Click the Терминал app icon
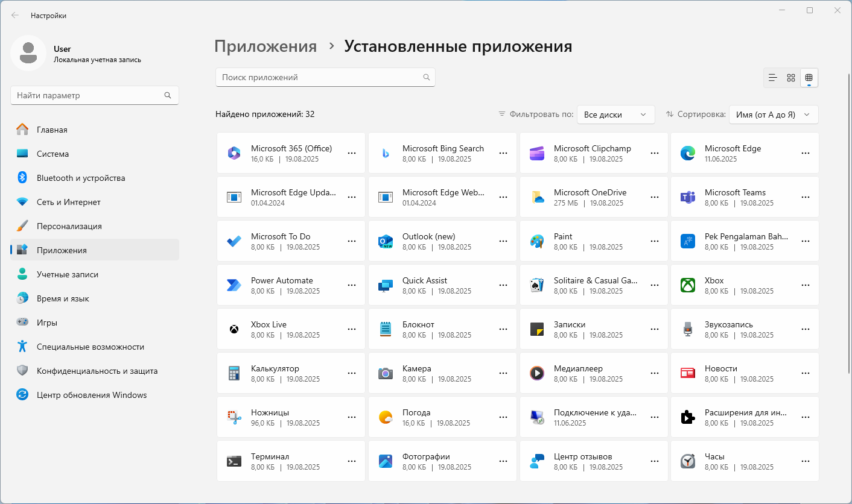Screen dimensions: 852x504 point(234,461)
